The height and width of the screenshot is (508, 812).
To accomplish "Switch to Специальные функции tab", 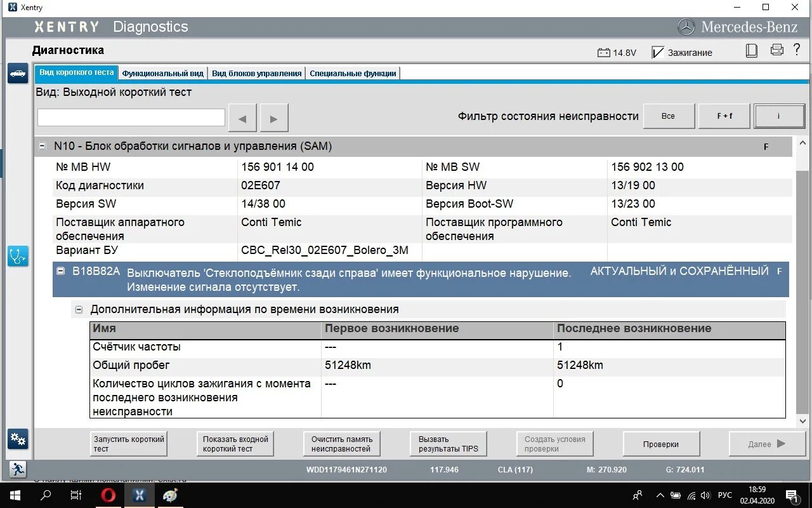I will pyautogui.click(x=353, y=73).
